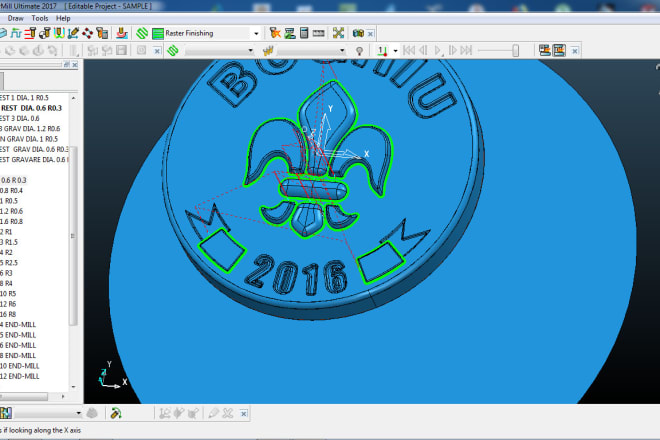Viewport: 660px width, 440px height.
Task: Expand the Raster Finishing dropdown arrow
Action: [256, 34]
